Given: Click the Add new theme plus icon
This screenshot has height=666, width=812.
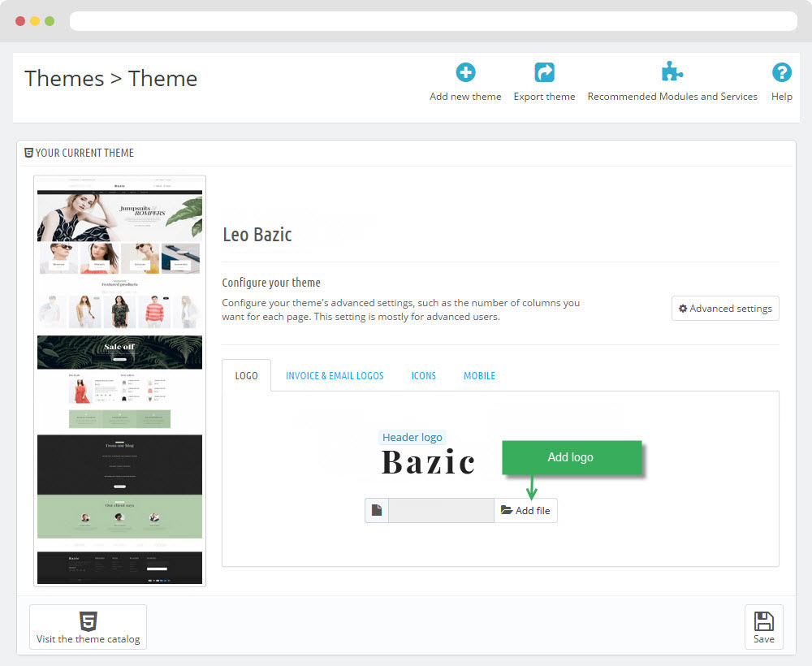Looking at the screenshot, I should pyautogui.click(x=465, y=72).
